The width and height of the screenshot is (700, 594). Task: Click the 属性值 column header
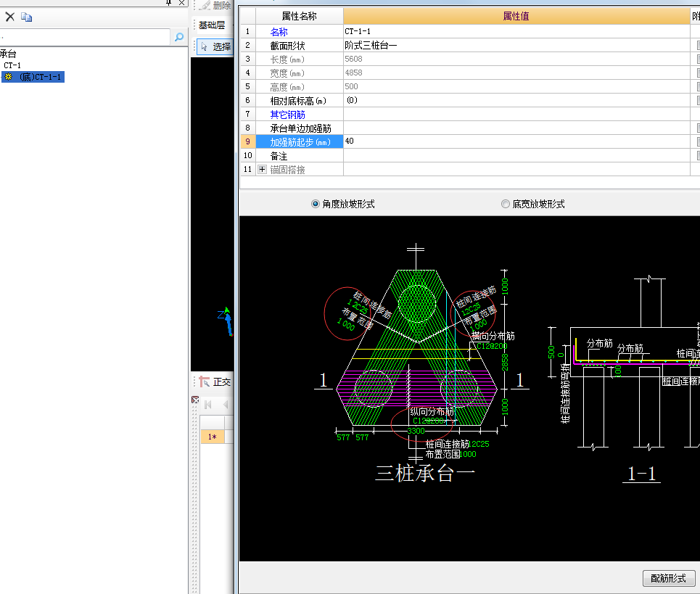click(x=516, y=16)
